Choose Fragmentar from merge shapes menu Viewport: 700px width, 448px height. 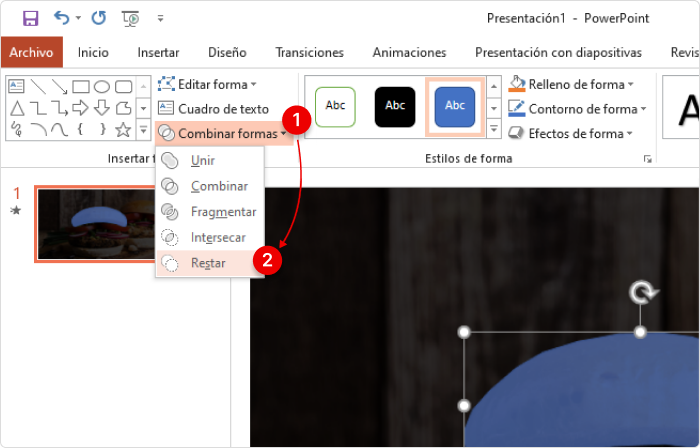pyautogui.click(x=210, y=212)
